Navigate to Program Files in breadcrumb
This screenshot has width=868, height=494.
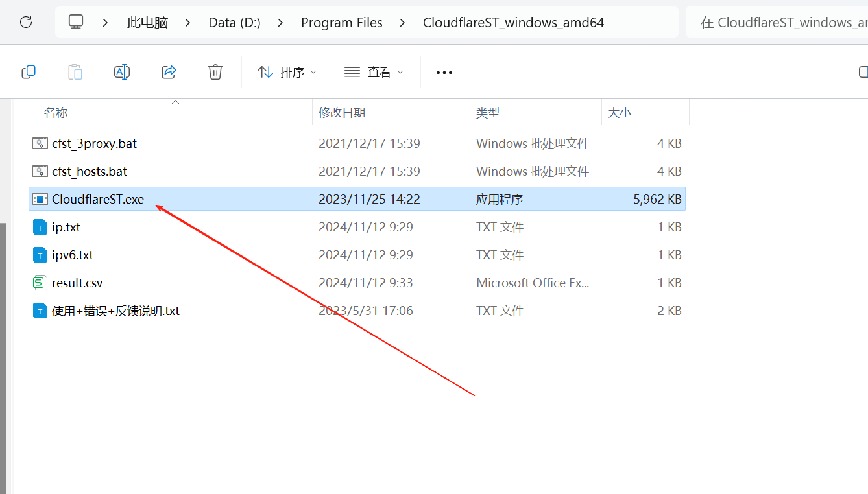coord(342,23)
